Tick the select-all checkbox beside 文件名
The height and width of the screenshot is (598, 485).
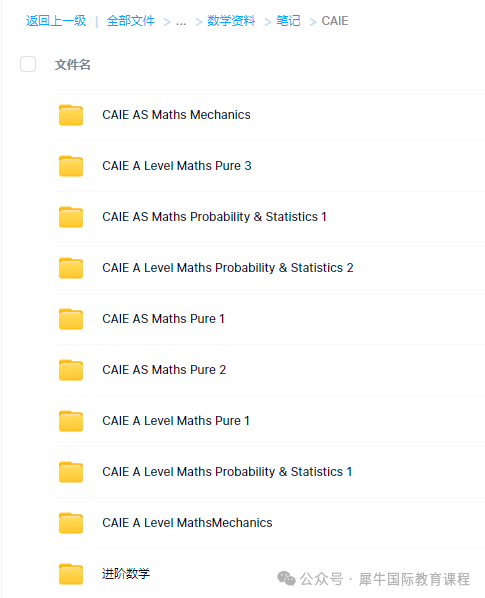pos(28,64)
